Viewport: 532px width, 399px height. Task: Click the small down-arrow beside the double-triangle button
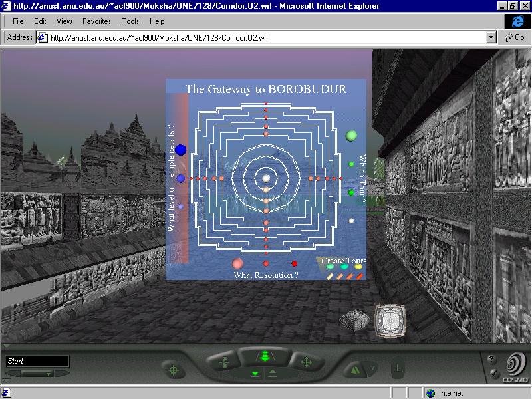coord(373,368)
